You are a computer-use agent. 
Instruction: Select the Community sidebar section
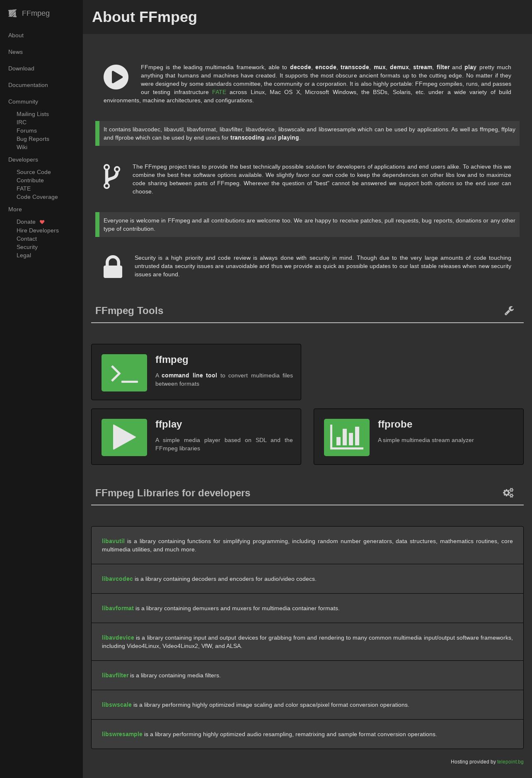23,101
